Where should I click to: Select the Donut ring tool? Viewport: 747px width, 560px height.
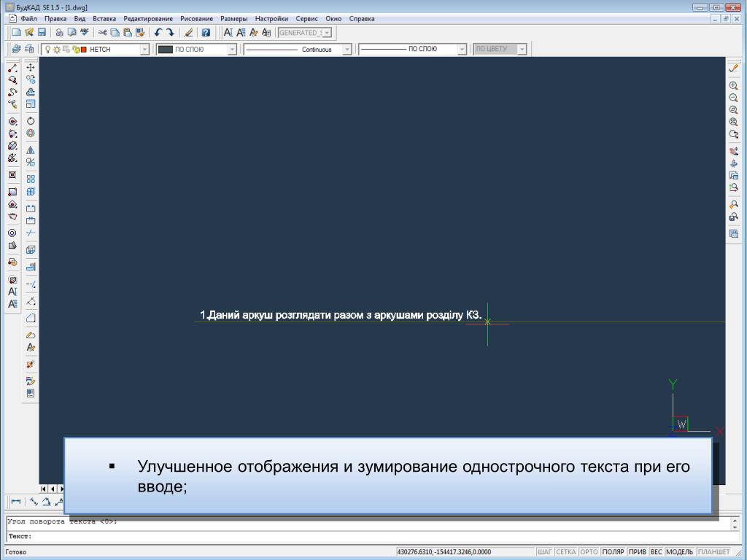point(12,233)
